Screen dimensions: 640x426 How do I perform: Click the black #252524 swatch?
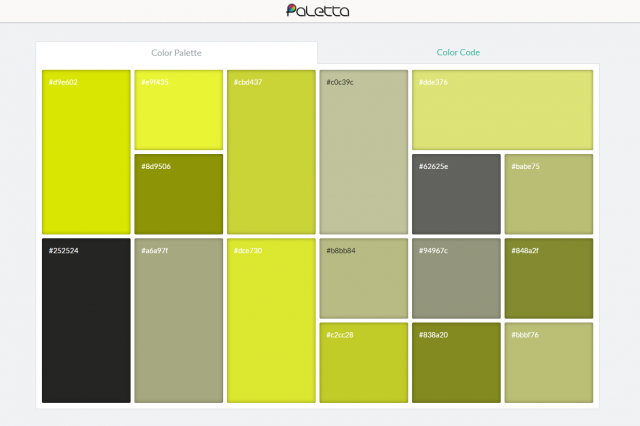click(x=86, y=320)
